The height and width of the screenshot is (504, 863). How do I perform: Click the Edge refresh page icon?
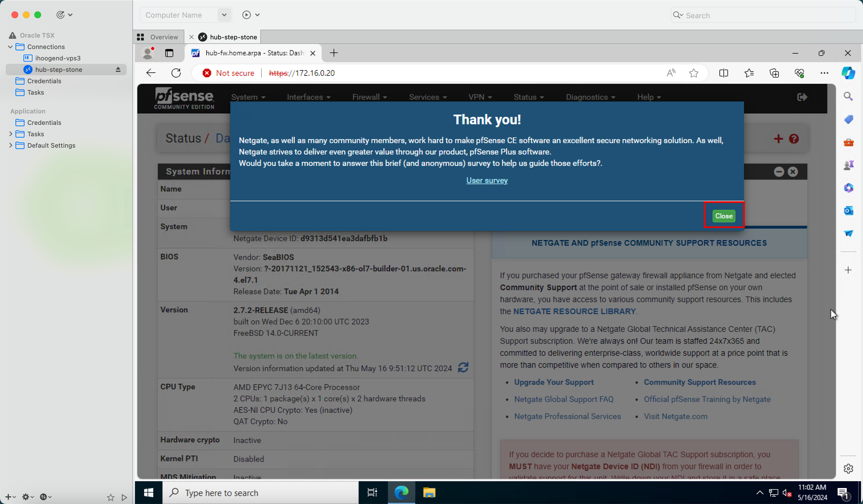[x=176, y=73]
